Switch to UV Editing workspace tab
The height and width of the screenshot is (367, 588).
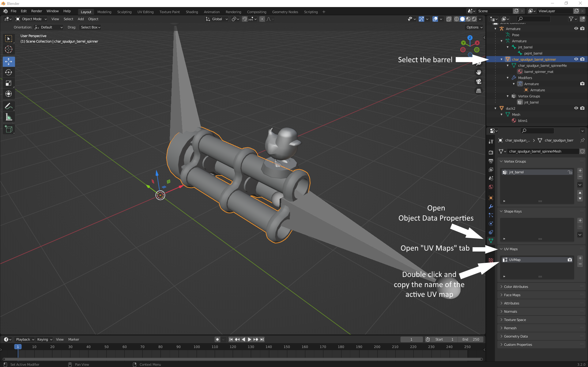(x=145, y=12)
